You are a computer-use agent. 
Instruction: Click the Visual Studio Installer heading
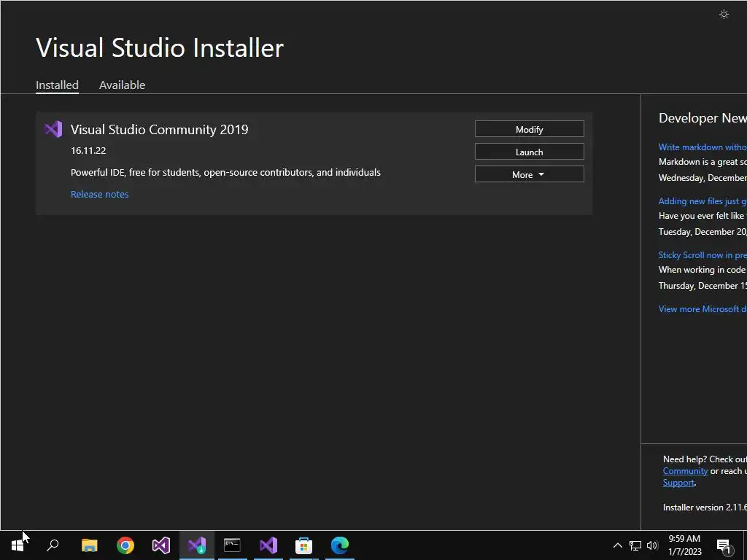tap(160, 47)
